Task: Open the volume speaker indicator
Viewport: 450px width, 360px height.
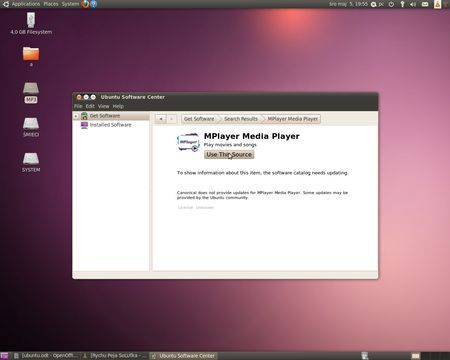Action: click(x=413, y=4)
